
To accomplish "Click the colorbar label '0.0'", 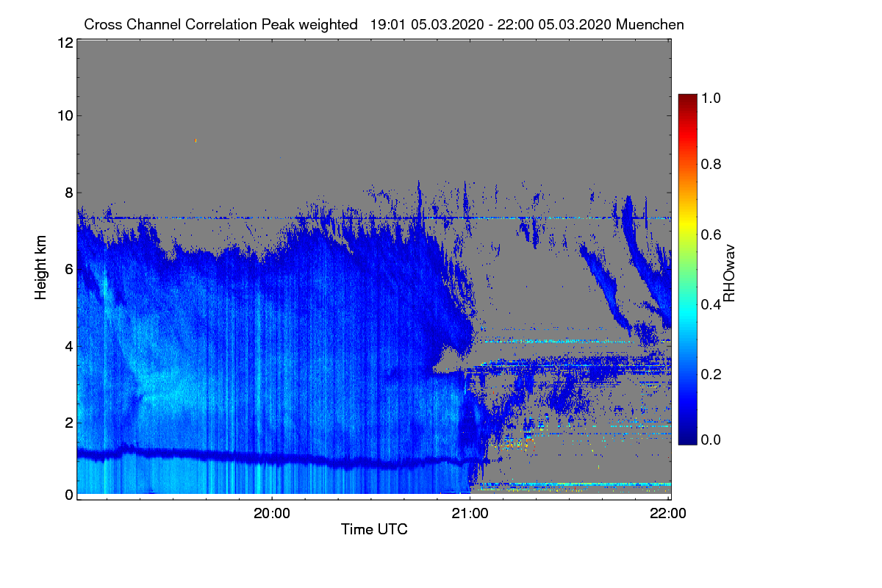I will 711,440.
